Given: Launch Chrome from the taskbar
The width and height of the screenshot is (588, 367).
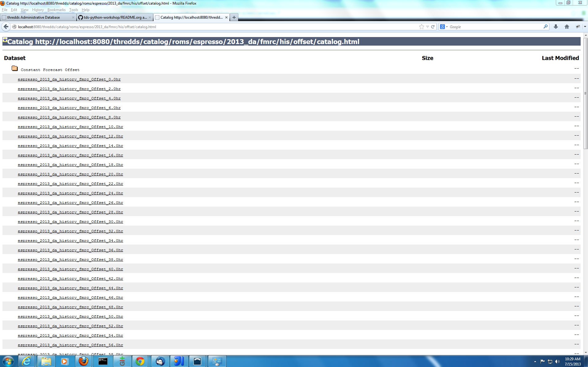Looking at the screenshot, I should pos(140,361).
